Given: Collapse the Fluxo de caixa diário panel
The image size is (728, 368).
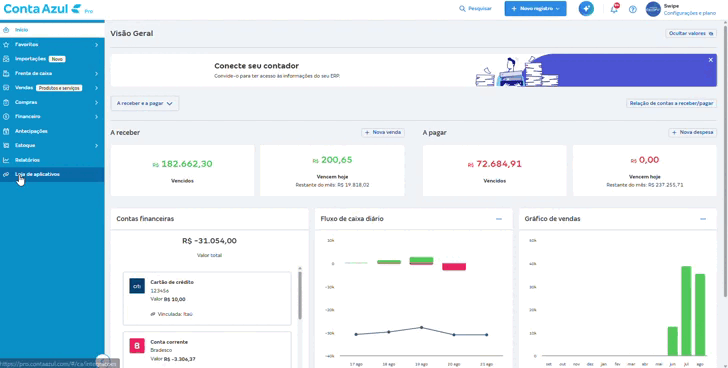Looking at the screenshot, I should (499, 219).
